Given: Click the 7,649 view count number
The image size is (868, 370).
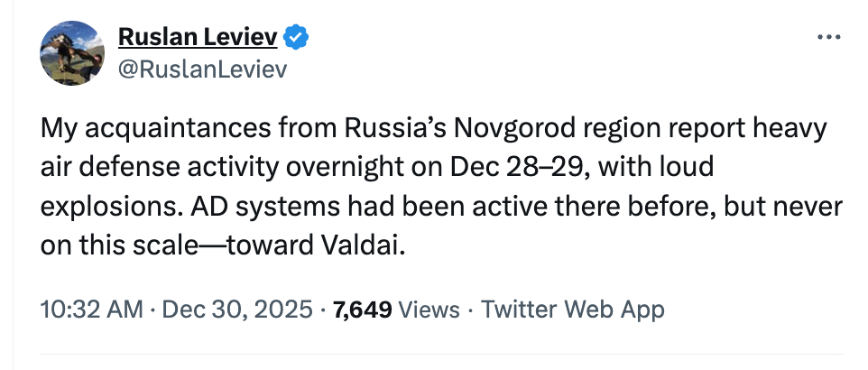Looking at the screenshot, I should pos(362,310).
